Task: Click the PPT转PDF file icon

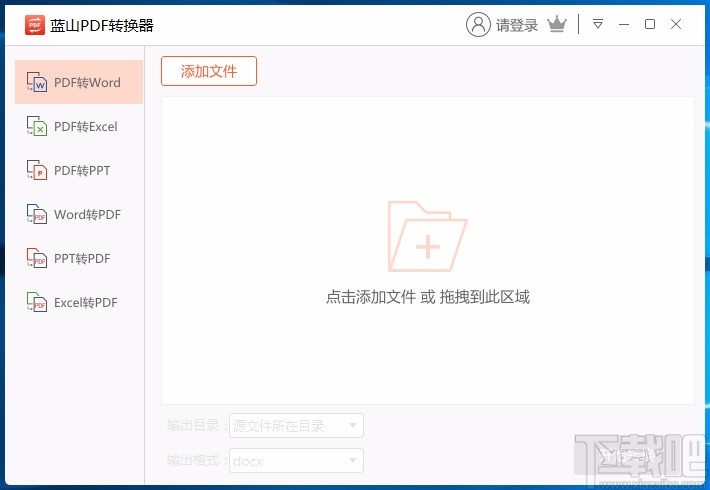Action: point(37,258)
